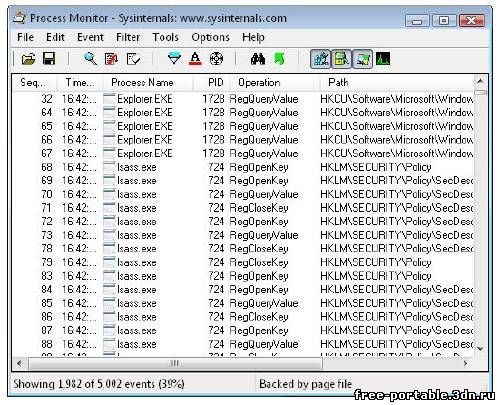Viewport: 500px width, 405px height.
Task: Minimize the Process Monitor window
Action: point(418,21)
